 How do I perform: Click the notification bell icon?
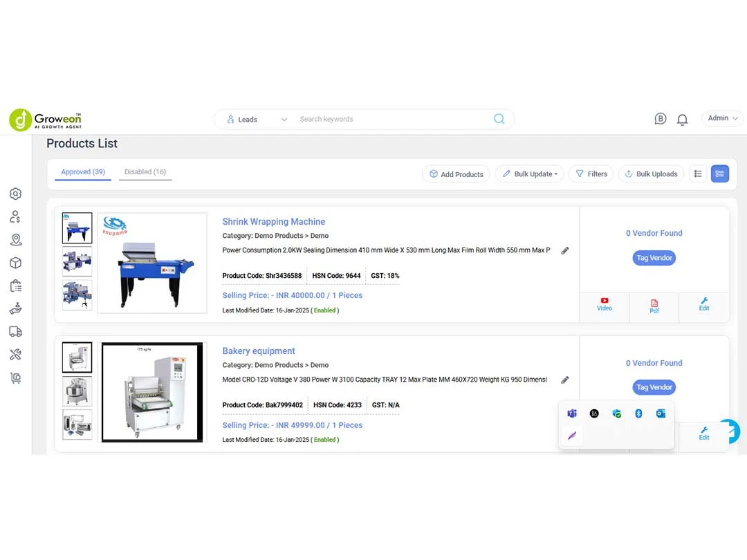(x=682, y=120)
